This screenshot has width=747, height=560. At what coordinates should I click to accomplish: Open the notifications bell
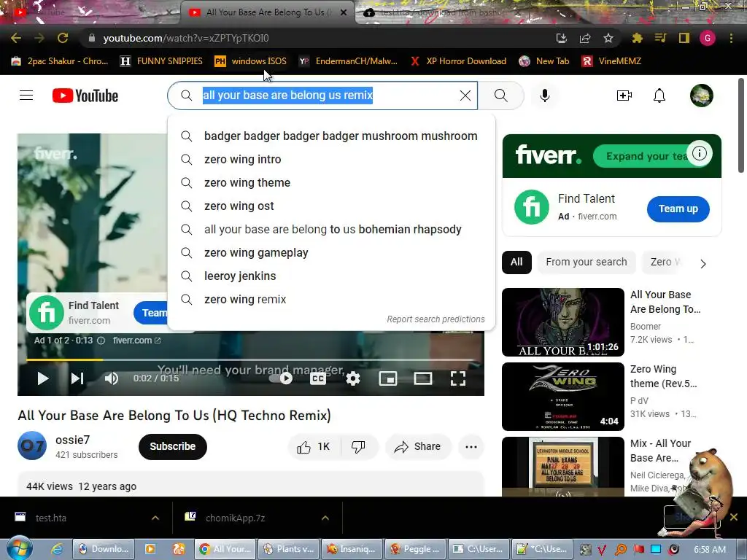tap(659, 96)
